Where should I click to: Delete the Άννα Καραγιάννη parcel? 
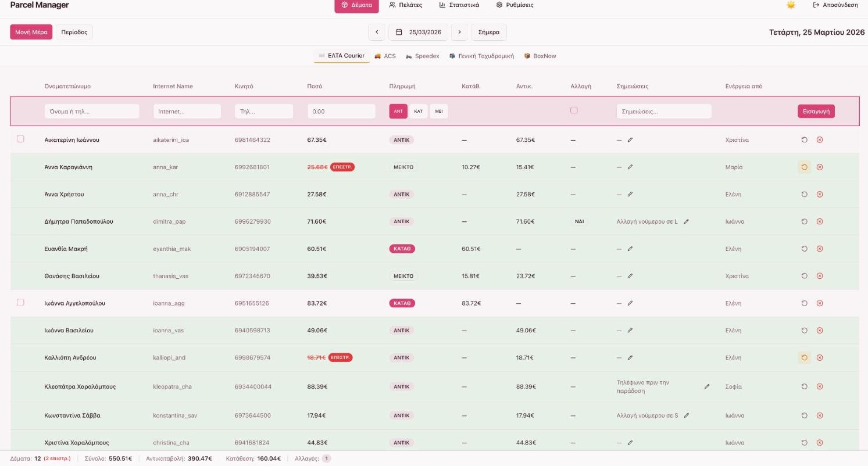coord(820,167)
